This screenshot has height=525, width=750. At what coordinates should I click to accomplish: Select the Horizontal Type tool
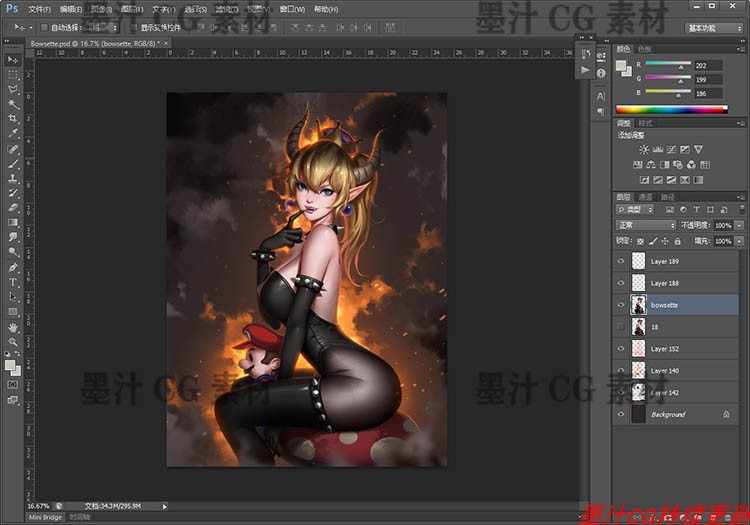(12, 282)
